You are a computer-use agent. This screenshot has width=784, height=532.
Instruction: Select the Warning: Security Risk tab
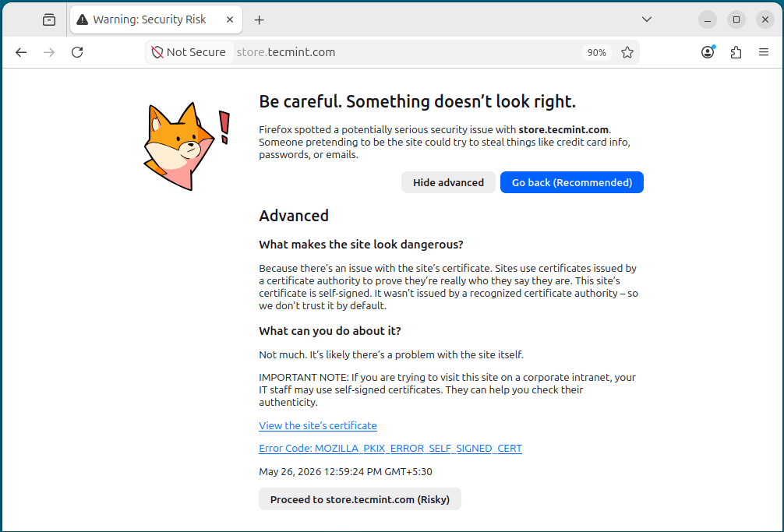156,19
